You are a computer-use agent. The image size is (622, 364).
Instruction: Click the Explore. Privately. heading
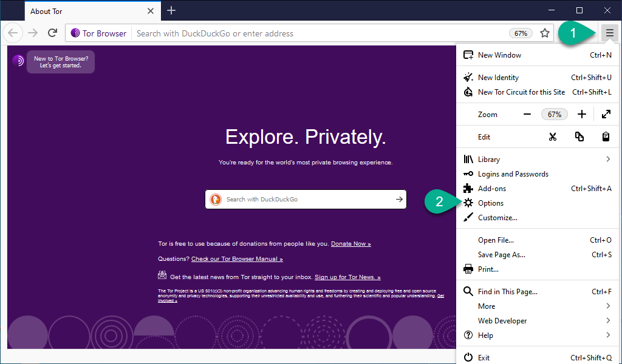point(306,137)
